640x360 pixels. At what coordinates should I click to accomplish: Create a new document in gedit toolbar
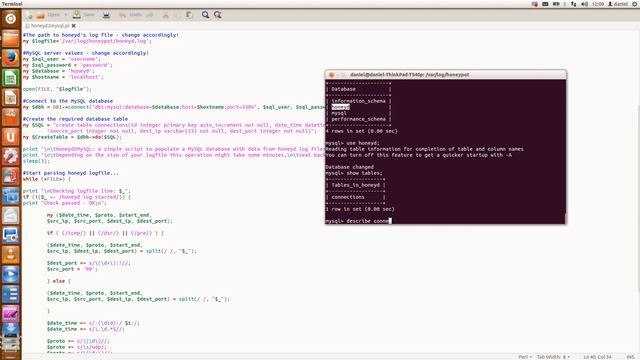[x=29, y=15]
